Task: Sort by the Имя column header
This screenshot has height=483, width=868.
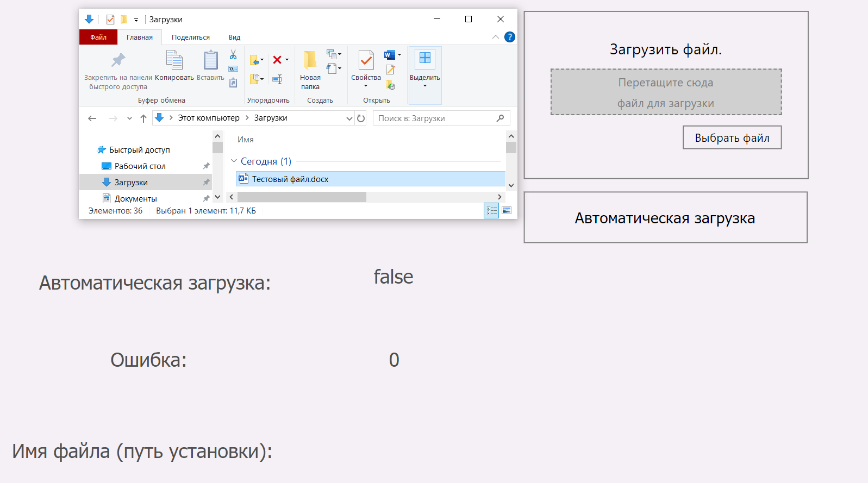Action: 246,140
